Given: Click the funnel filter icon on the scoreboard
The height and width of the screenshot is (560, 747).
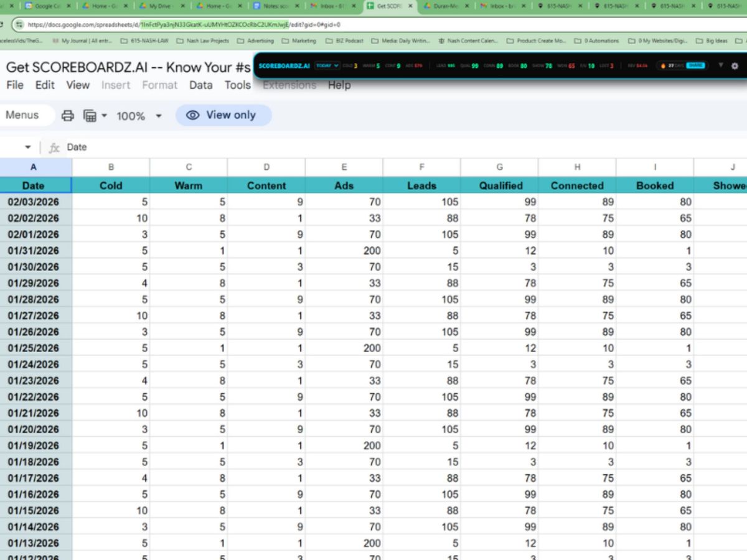Looking at the screenshot, I should (721, 65).
